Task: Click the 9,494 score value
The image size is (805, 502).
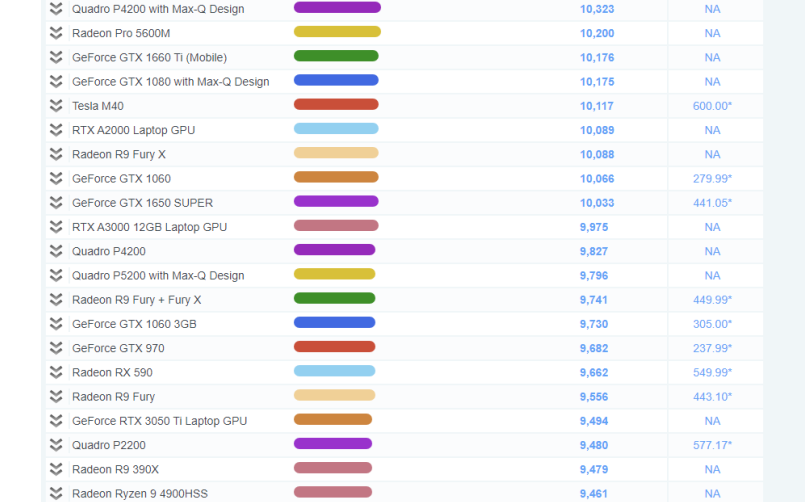Action: point(594,421)
